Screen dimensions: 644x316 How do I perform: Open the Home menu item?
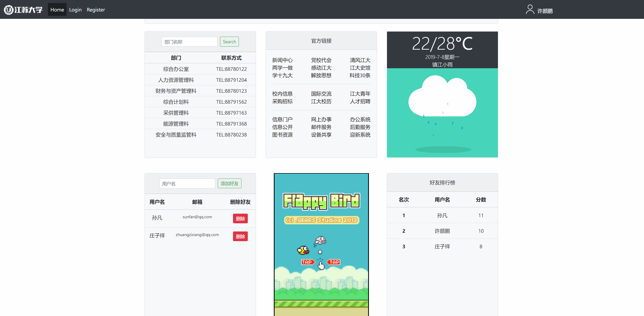pyautogui.click(x=57, y=10)
